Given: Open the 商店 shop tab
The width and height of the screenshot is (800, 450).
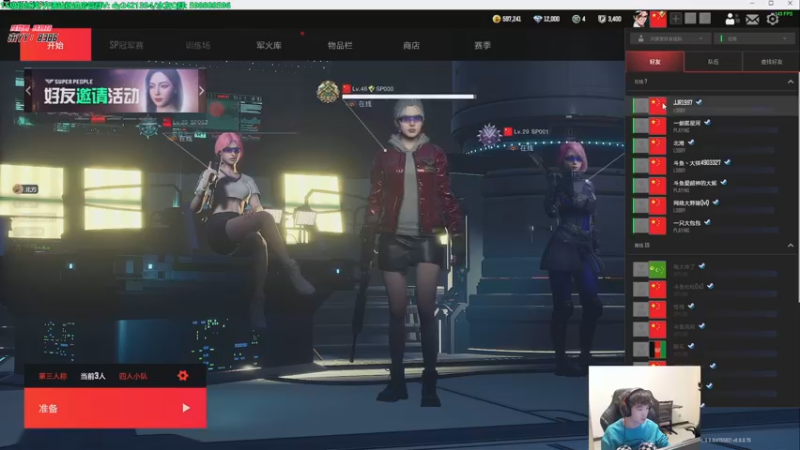Looking at the screenshot, I should click(x=411, y=45).
